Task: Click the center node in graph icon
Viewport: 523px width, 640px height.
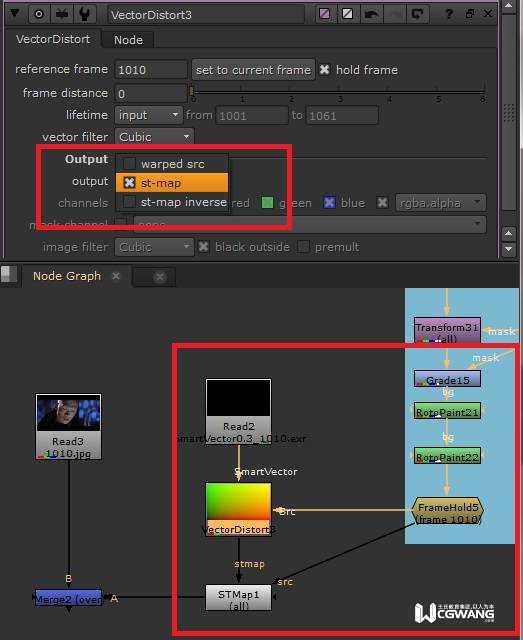Action: pos(39,15)
